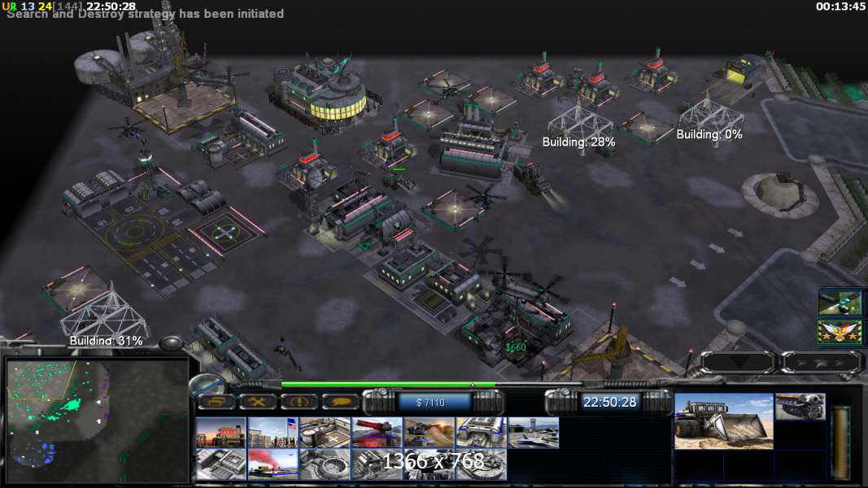This screenshot has height=488, width=868.
Task: Click the green $660 cash popup
Action: pos(516,347)
